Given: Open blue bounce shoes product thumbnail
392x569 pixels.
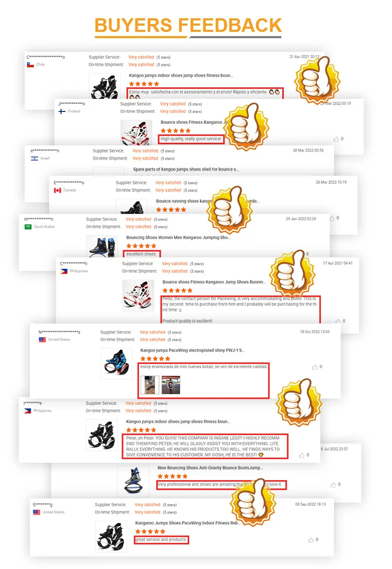Looking at the screenshot, I should [117, 364].
